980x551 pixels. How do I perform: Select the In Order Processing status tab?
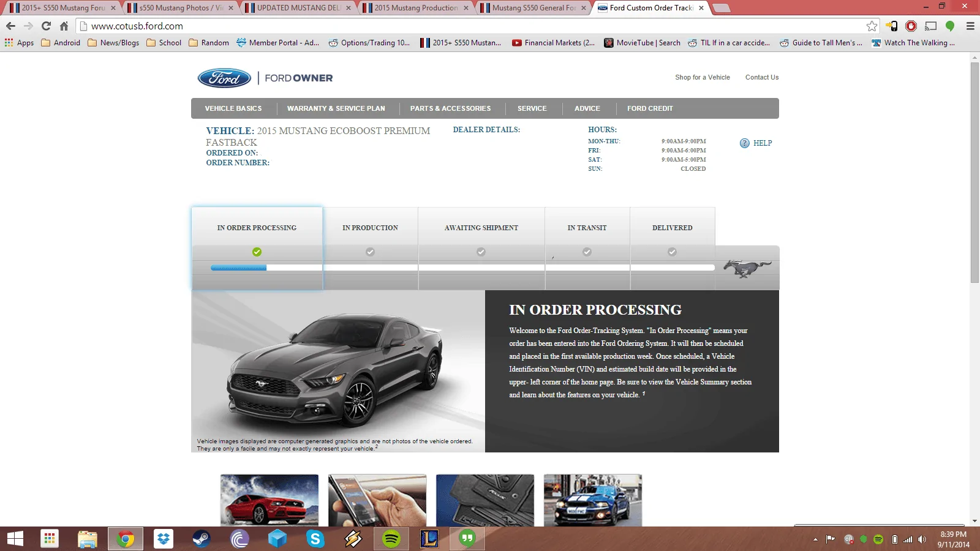(257, 248)
